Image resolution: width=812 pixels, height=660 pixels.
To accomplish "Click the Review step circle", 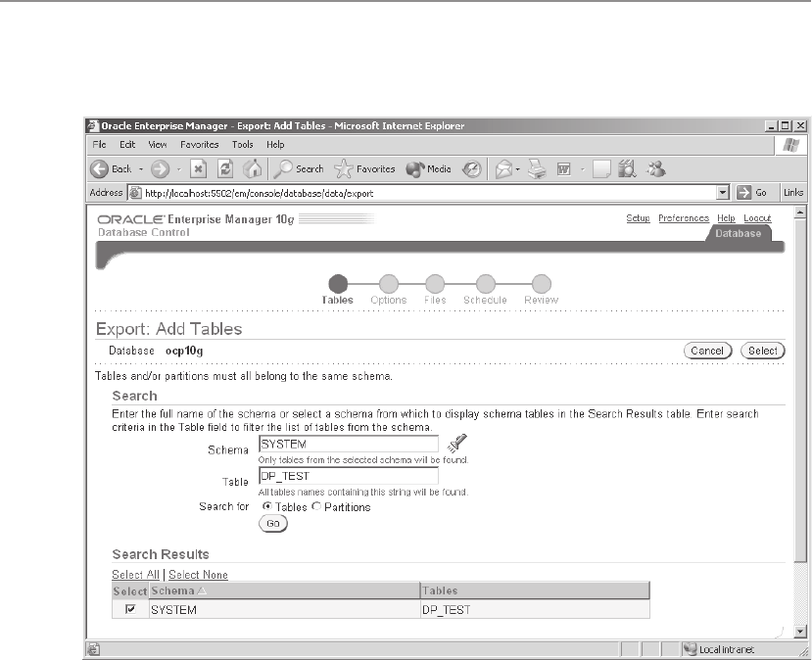I will click(x=541, y=284).
